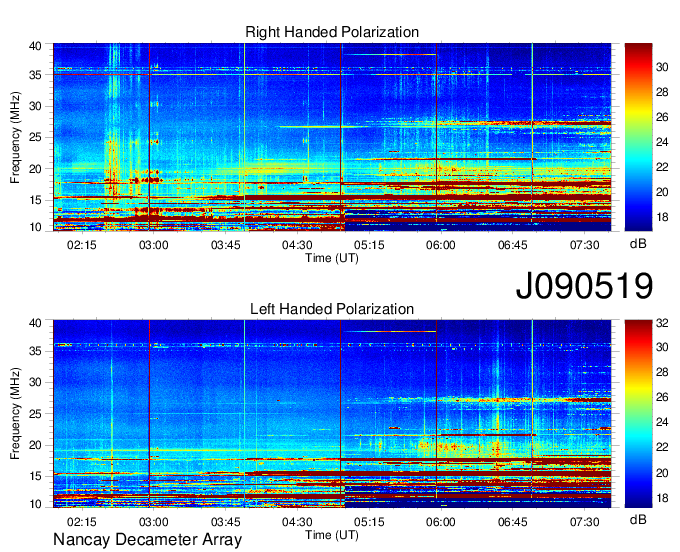Click the 07:30 tick label on top plot
Image resolution: width=680 pixels, height=552 pixels.
pos(585,245)
